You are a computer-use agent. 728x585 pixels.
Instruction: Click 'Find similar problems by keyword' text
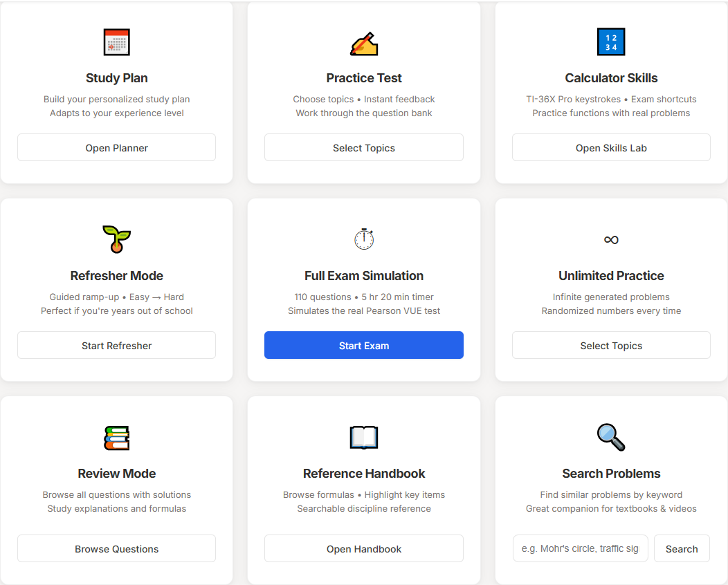[611, 494]
